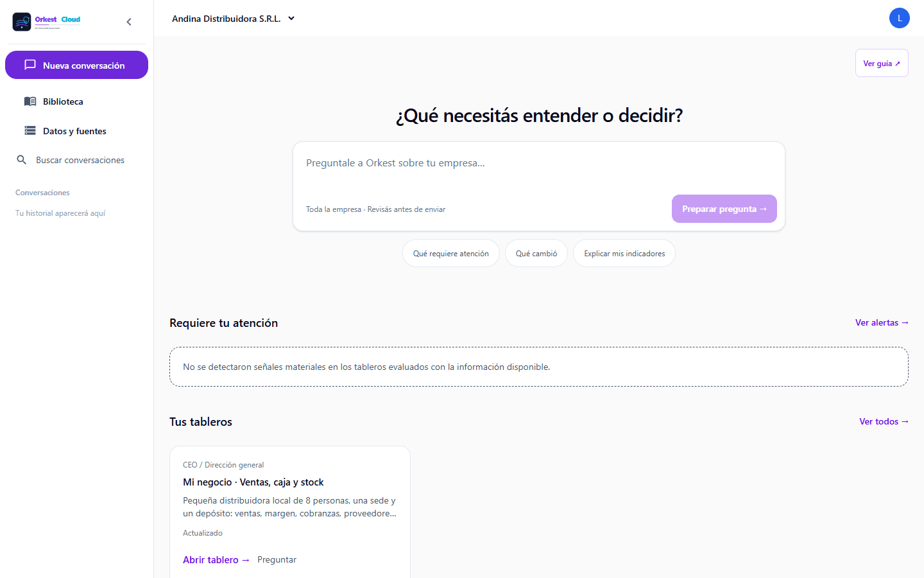
Task: Click the speech bubble icon in Nueva conversación
Action: [30, 65]
